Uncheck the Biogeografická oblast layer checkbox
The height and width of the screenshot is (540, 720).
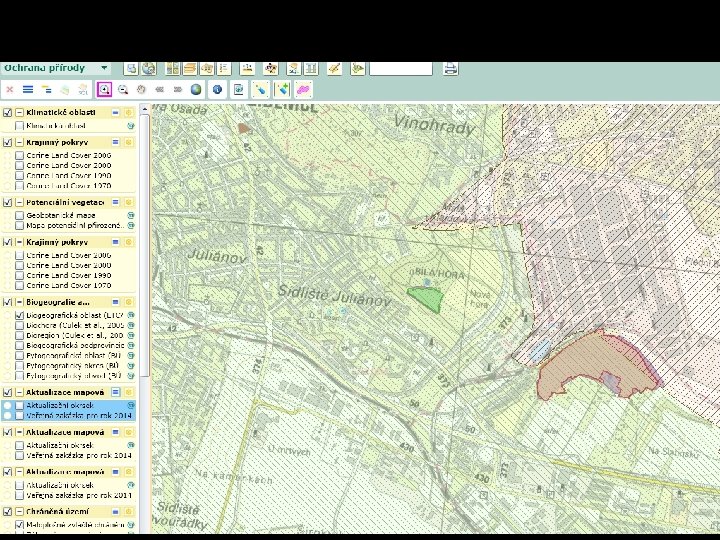pos(19,315)
